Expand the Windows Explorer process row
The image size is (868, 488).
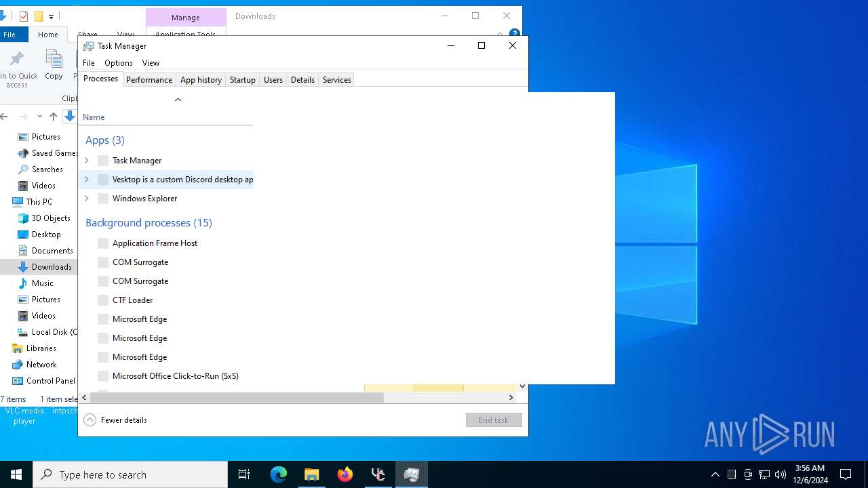pyautogui.click(x=86, y=199)
